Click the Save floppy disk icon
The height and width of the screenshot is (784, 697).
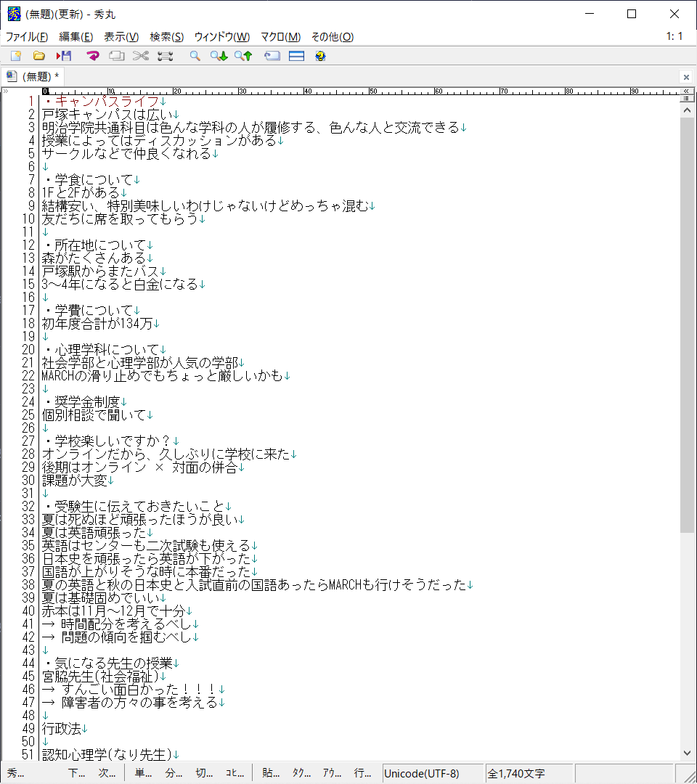click(x=64, y=56)
